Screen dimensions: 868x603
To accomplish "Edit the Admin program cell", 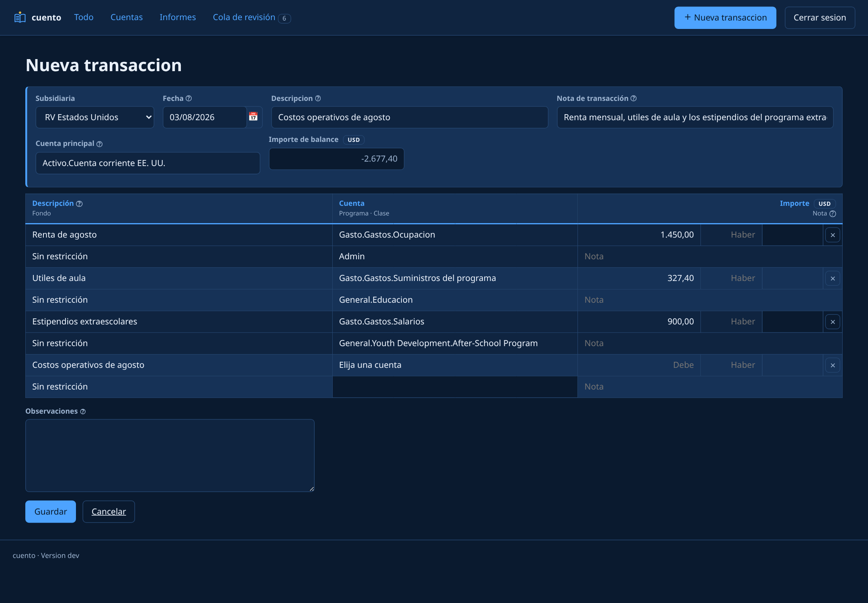I will pyautogui.click(x=455, y=256).
